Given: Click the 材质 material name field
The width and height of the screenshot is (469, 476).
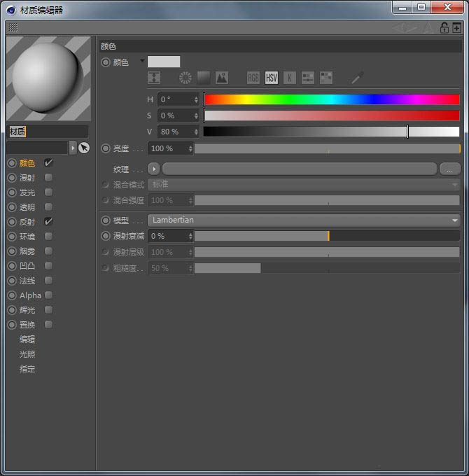Looking at the screenshot, I should click(x=48, y=132).
